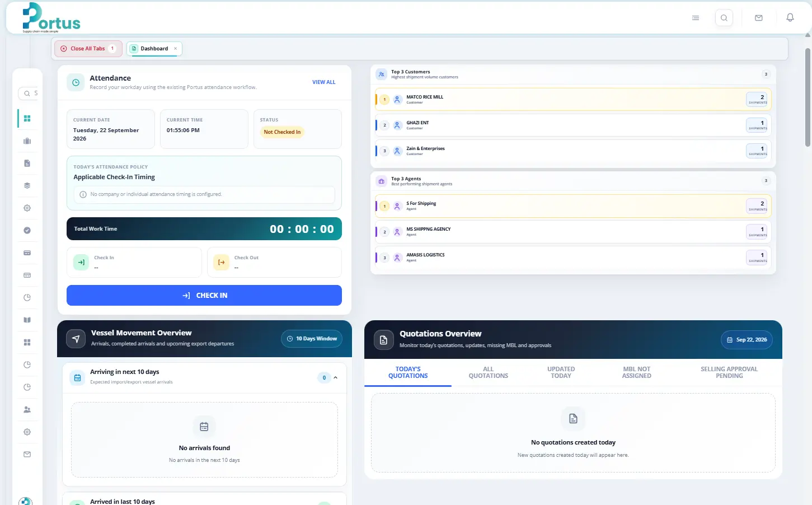This screenshot has width=812, height=505.
Task: Select the Dashboard tab
Action: point(154,49)
